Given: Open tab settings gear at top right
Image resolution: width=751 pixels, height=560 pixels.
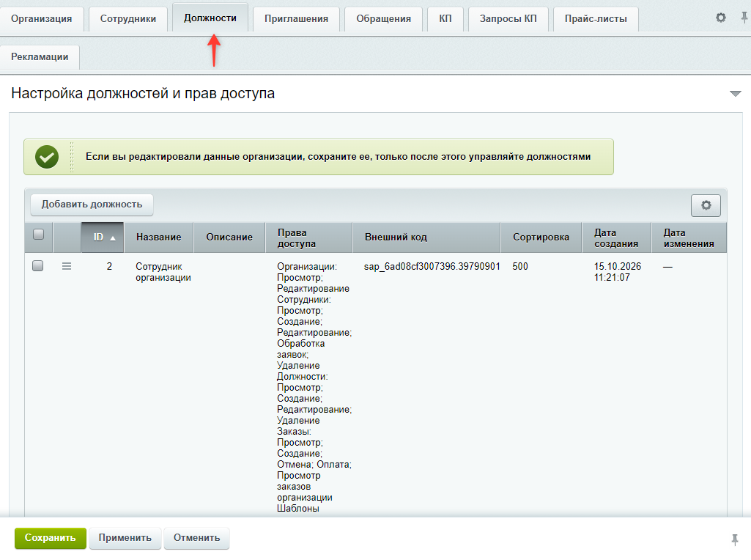Looking at the screenshot, I should pyautogui.click(x=720, y=18).
